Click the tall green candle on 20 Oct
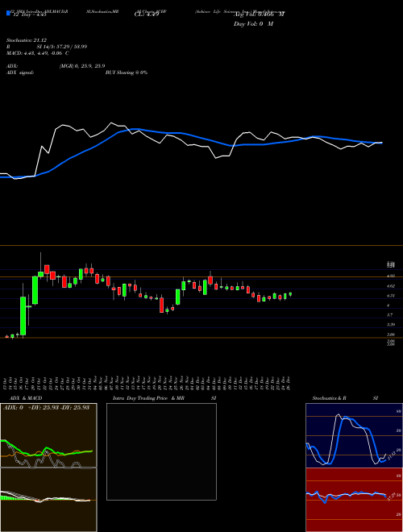 (x=35, y=290)
